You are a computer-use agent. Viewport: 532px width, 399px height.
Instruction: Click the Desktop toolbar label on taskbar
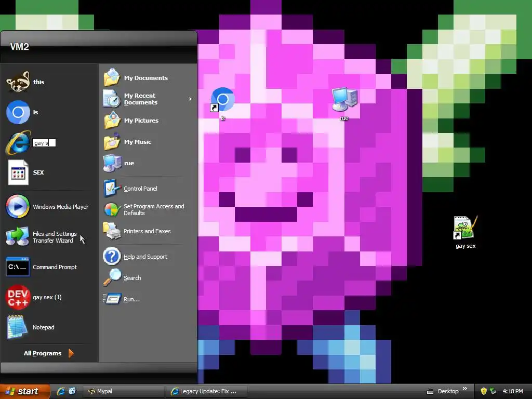(x=448, y=391)
